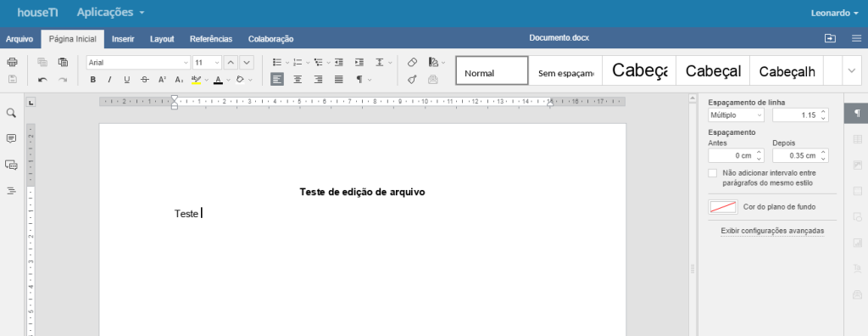Apply the Sem espaçamento style
868x336 pixels.
click(565, 70)
